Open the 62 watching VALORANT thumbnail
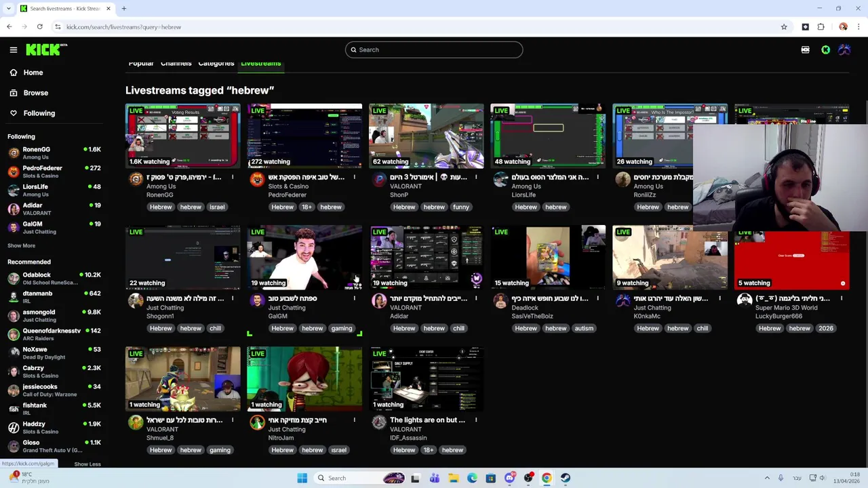The height and width of the screenshot is (488, 868). 426,136
